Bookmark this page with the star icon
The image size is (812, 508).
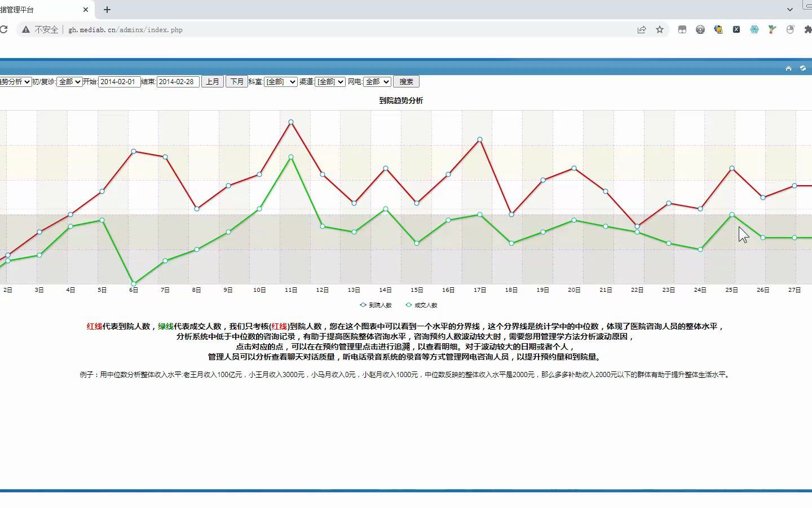coord(660,30)
